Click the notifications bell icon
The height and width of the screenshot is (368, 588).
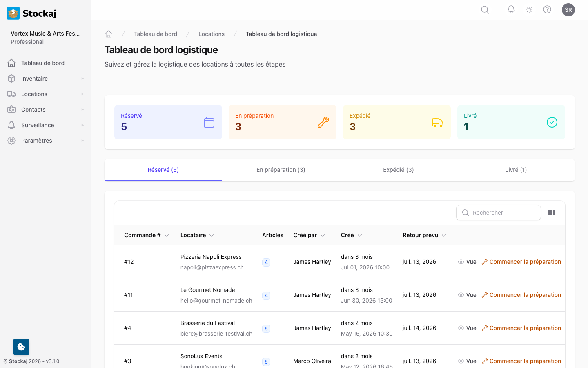(x=511, y=9)
